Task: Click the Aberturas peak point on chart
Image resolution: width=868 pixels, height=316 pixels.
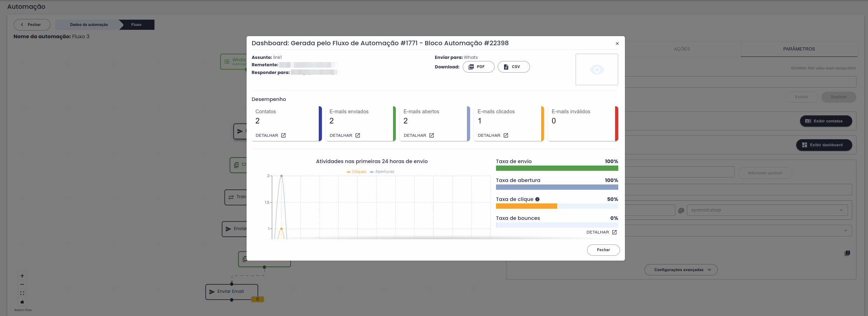Action: point(281,176)
